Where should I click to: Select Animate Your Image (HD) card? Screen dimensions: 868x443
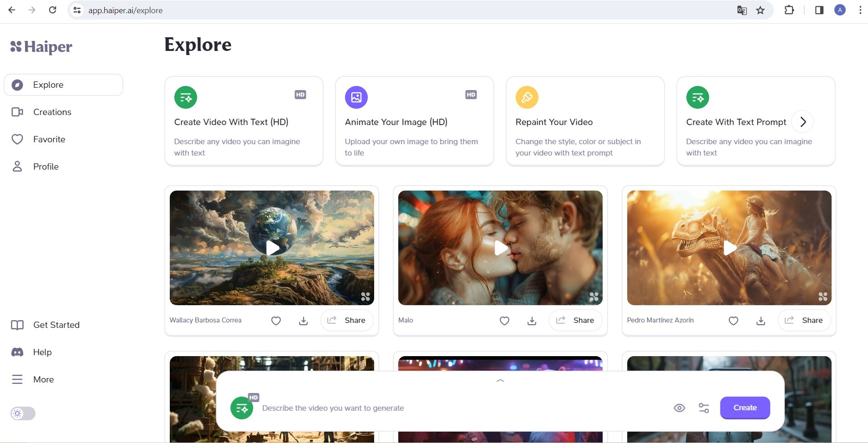415,121
